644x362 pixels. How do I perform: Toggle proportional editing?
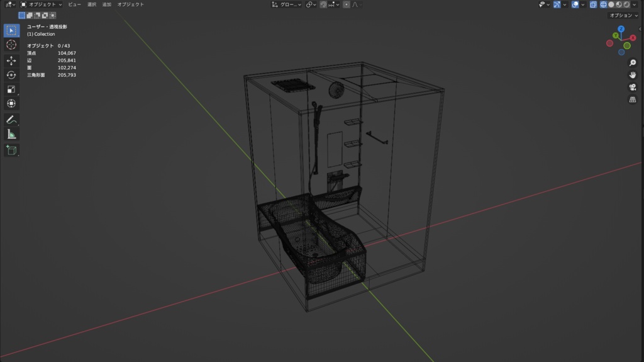347,4
